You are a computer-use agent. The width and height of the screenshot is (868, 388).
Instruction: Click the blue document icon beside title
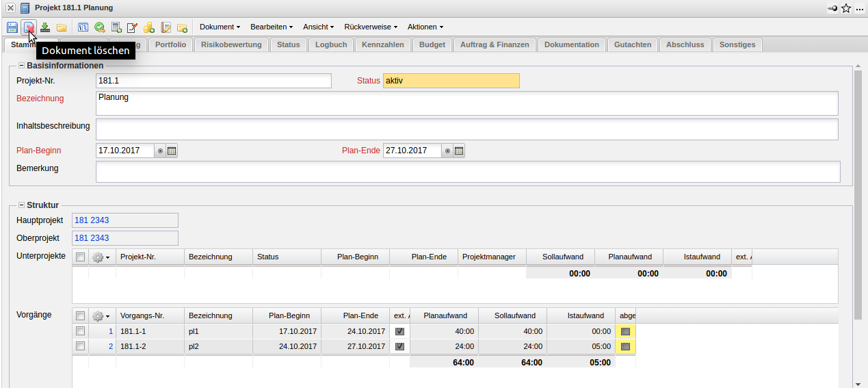tap(25, 8)
